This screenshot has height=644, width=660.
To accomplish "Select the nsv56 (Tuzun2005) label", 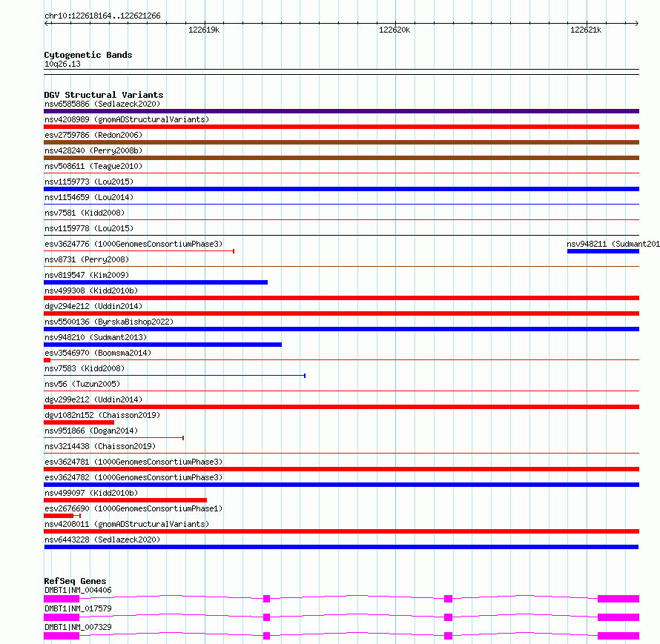I will [82, 384].
